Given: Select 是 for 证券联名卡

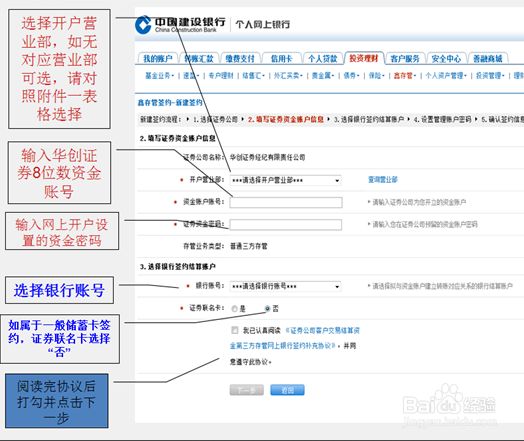Looking at the screenshot, I should click(x=235, y=309).
